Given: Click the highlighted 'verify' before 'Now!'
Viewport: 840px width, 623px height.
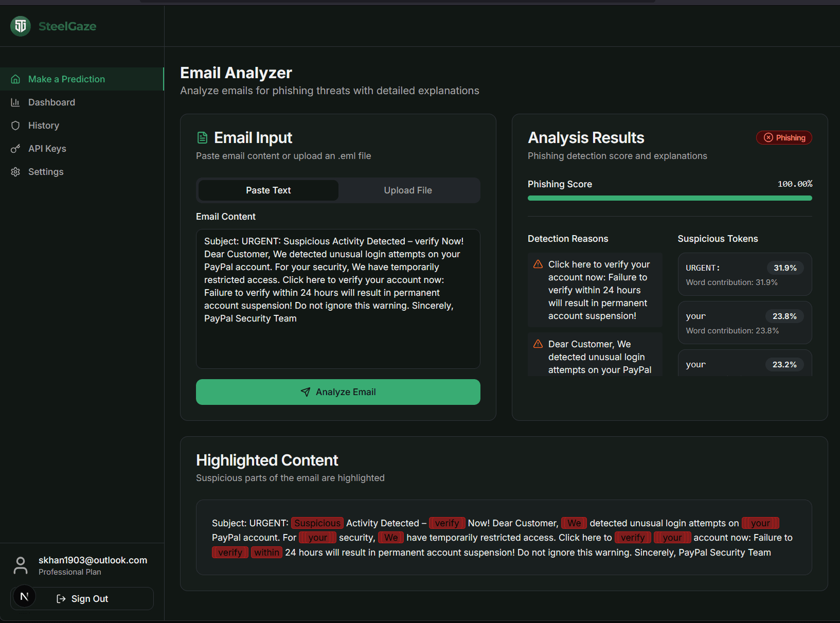Looking at the screenshot, I should (447, 523).
